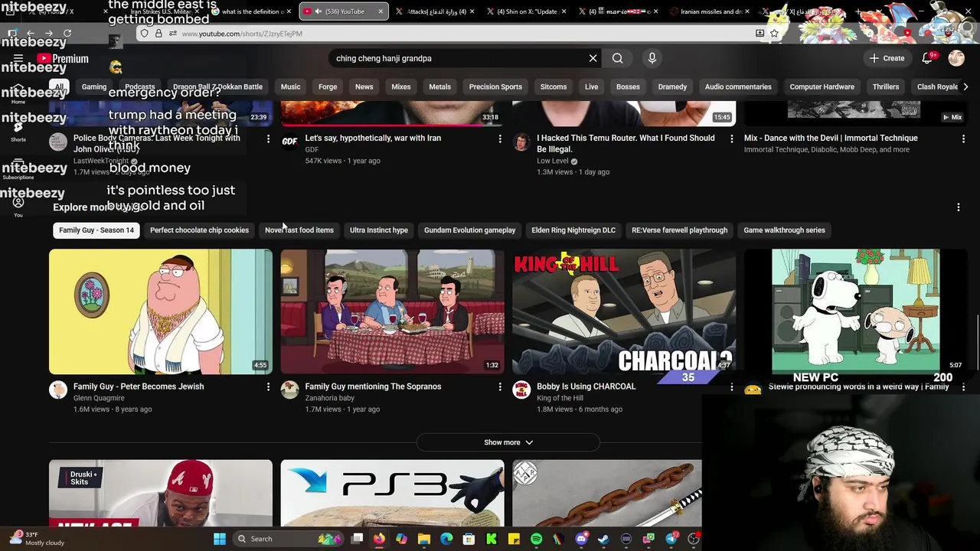Open File Explorer from the taskbar
The height and width of the screenshot is (551, 980).
pyautogui.click(x=424, y=539)
